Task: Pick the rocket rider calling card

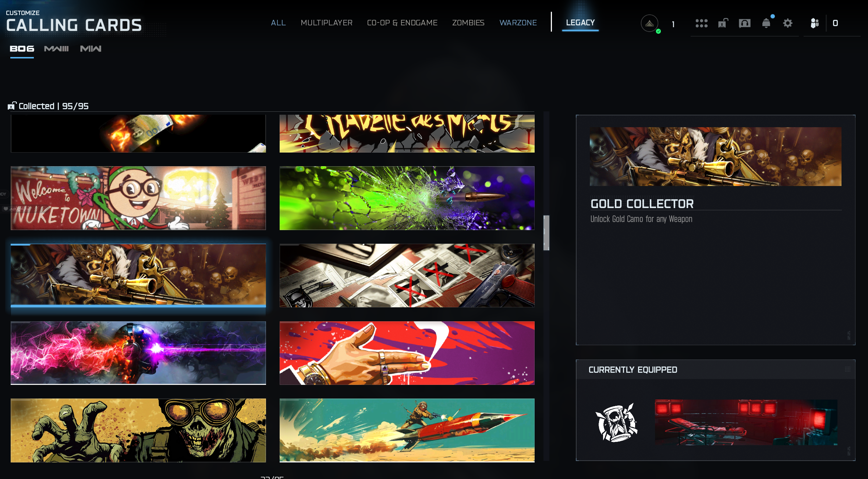Action: [x=407, y=430]
